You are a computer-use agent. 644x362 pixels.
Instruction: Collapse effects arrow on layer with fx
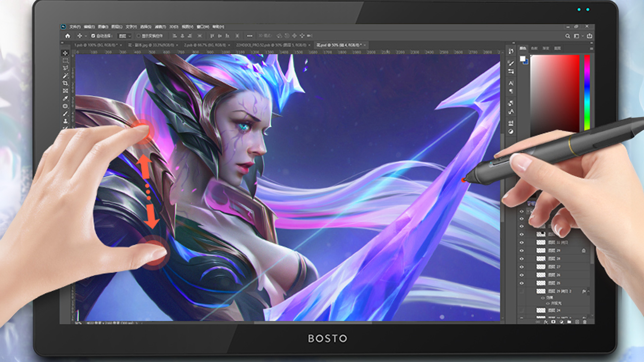point(588,291)
